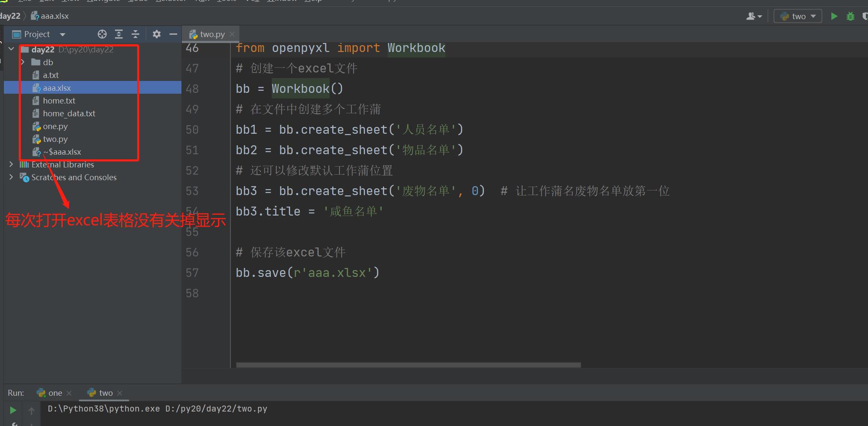Click on bb1 create_sheet line

pyautogui.click(x=350, y=130)
